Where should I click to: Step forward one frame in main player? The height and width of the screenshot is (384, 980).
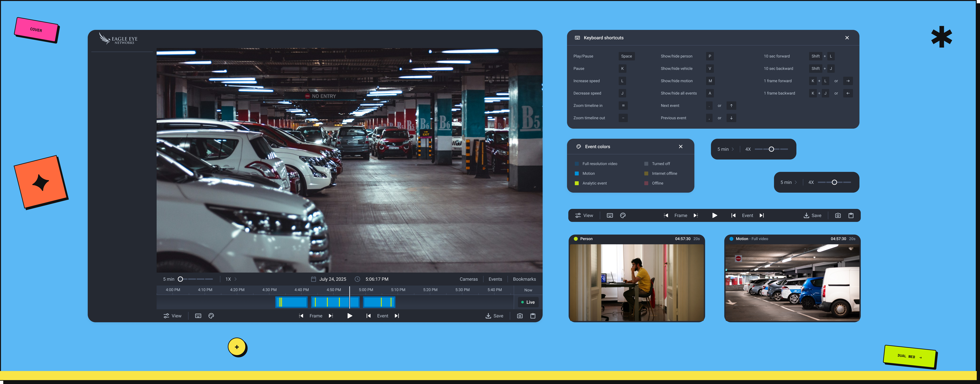[331, 316]
